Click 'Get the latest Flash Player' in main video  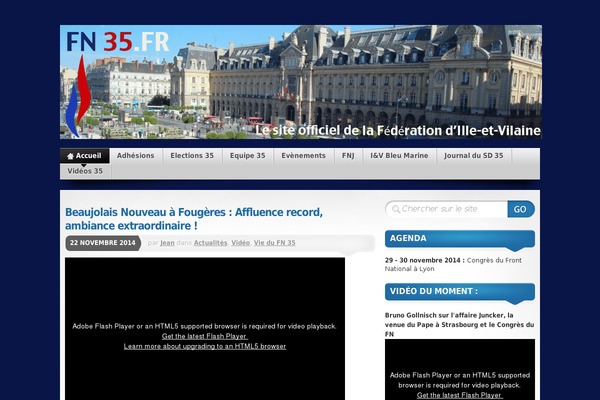point(205,336)
